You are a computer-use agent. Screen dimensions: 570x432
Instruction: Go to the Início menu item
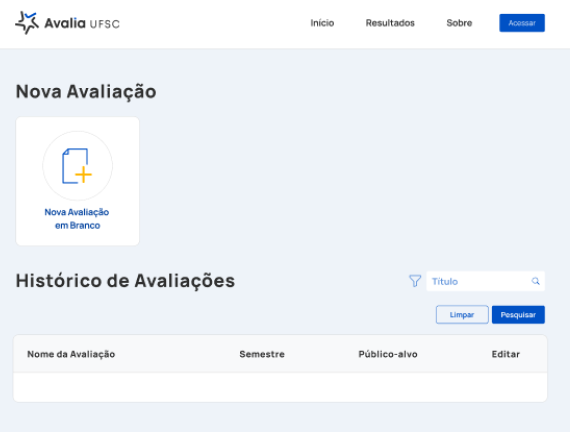322,23
